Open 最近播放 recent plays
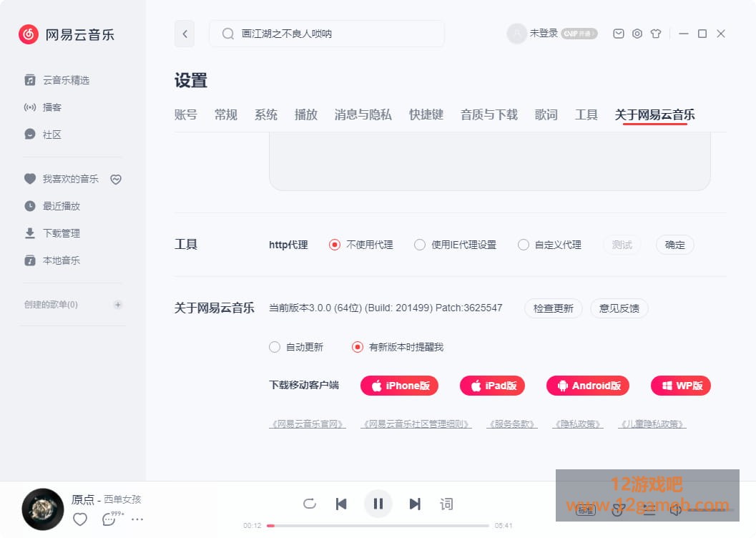Viewport: 756px width, 538px height. 52,206
